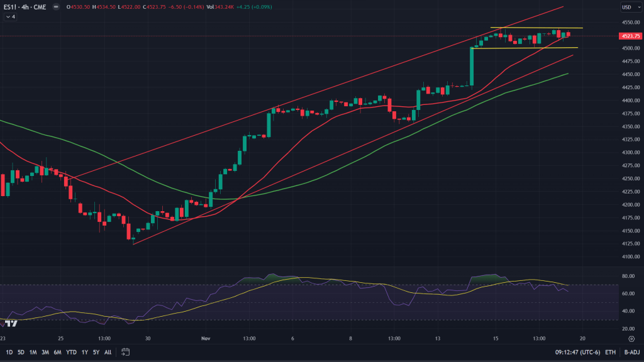644x362 pixels.
Task: Click the current price label 4523.75
Action: click(x=631, y=36)
